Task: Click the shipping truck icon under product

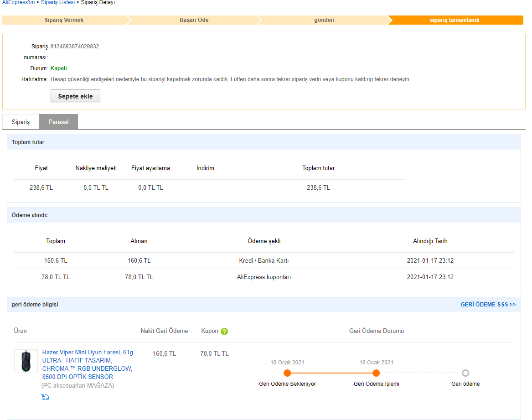Action: click(45, 397)
